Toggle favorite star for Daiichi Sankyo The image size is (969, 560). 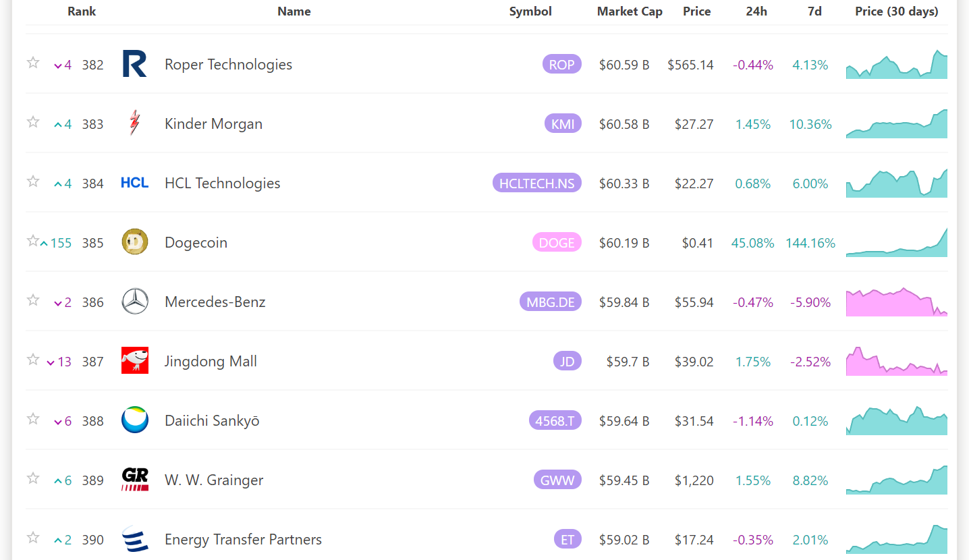pyautogui.click(x=33, y=419)
